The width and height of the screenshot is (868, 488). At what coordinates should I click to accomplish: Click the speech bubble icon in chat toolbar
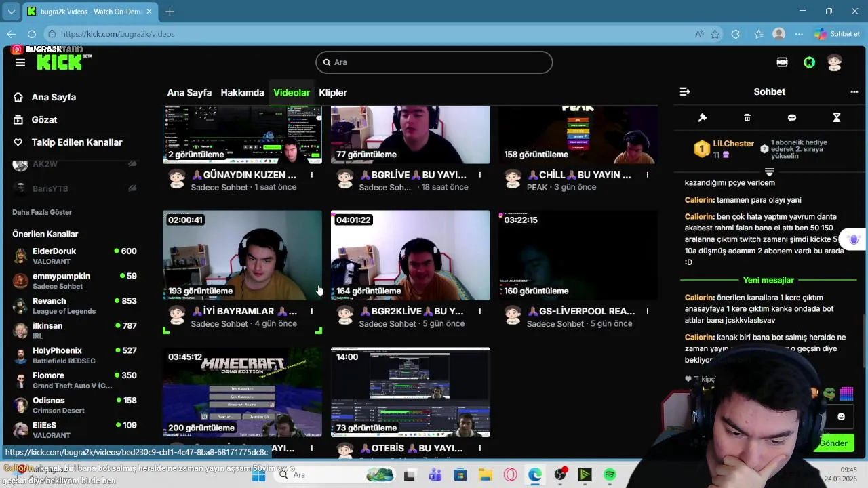(x=792, y=117)
